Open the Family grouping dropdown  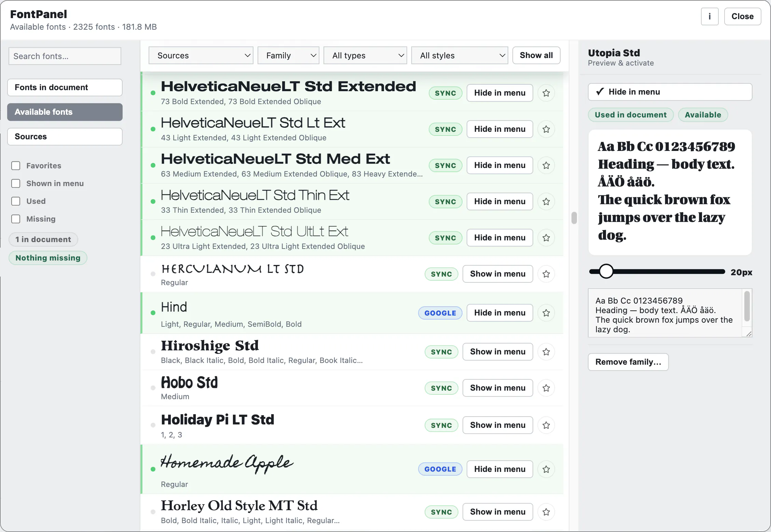coord(288,55)
